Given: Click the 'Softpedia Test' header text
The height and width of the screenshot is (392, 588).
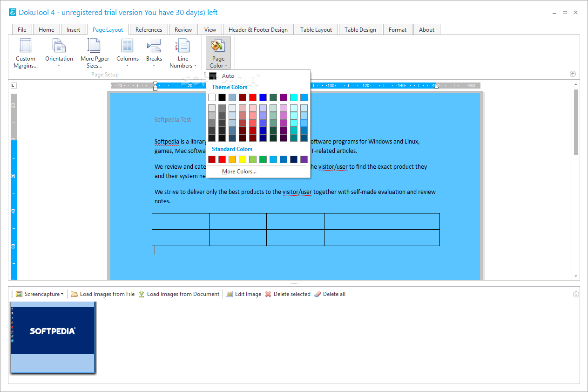Looking at the screenshot, I should (173, 120).
